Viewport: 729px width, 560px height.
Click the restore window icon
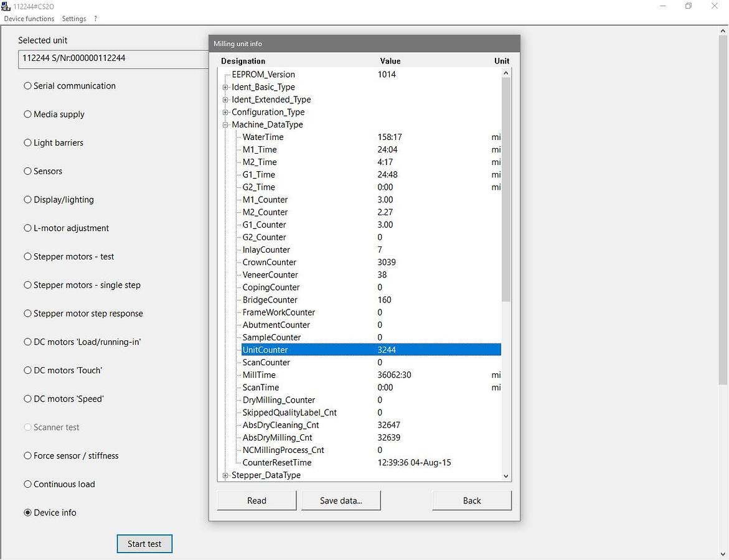coord(689,6)
